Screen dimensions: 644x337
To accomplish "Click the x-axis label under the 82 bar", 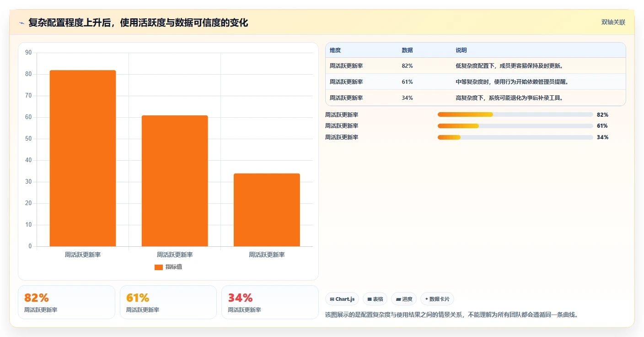I will click(x=83, y=255).
